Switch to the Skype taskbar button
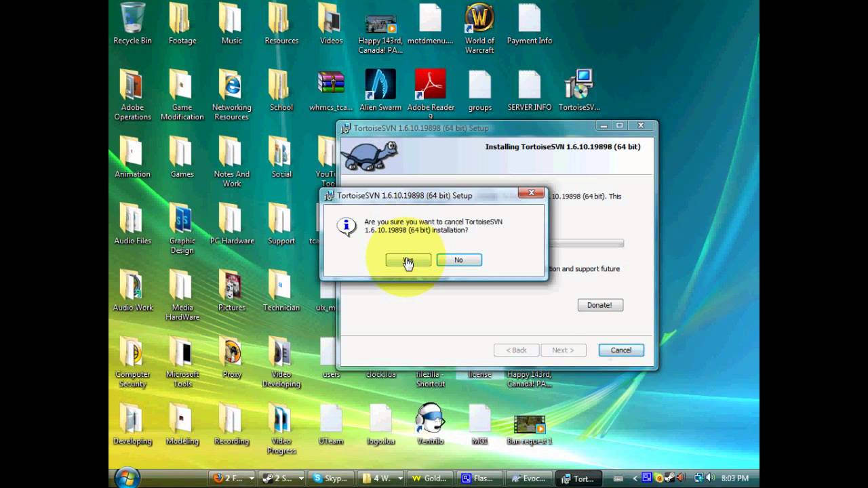868x488 pixels. 330,479
